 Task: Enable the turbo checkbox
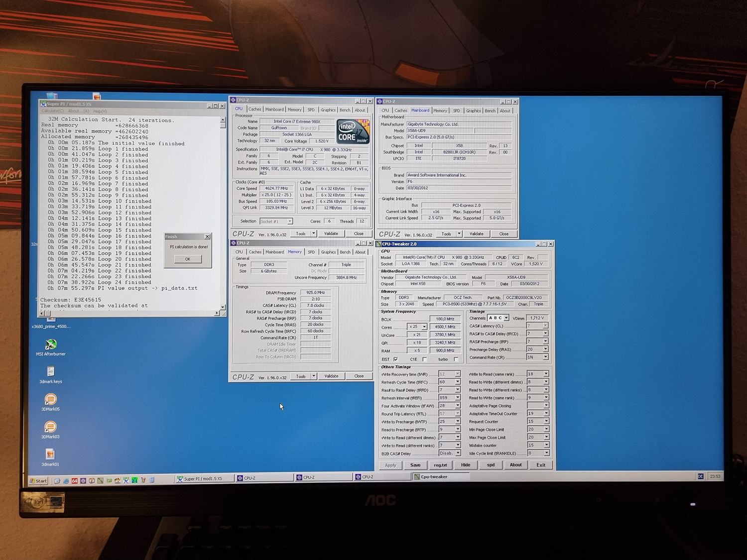click(x=456, y=359)
